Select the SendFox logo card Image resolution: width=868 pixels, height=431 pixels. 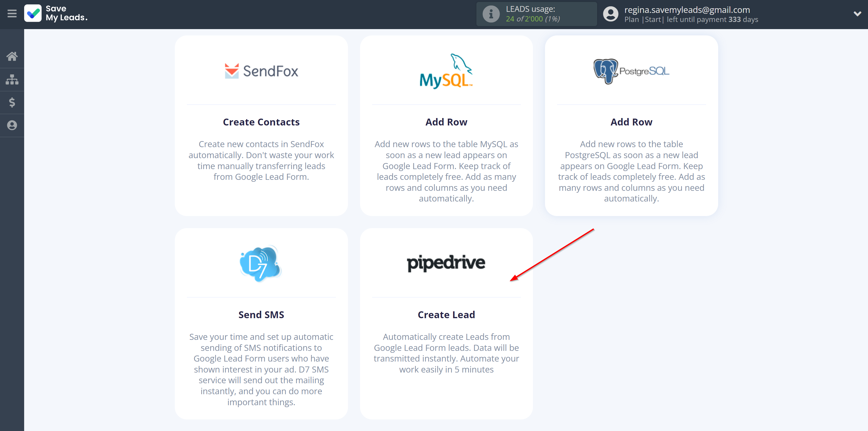[x=261, y=71]
